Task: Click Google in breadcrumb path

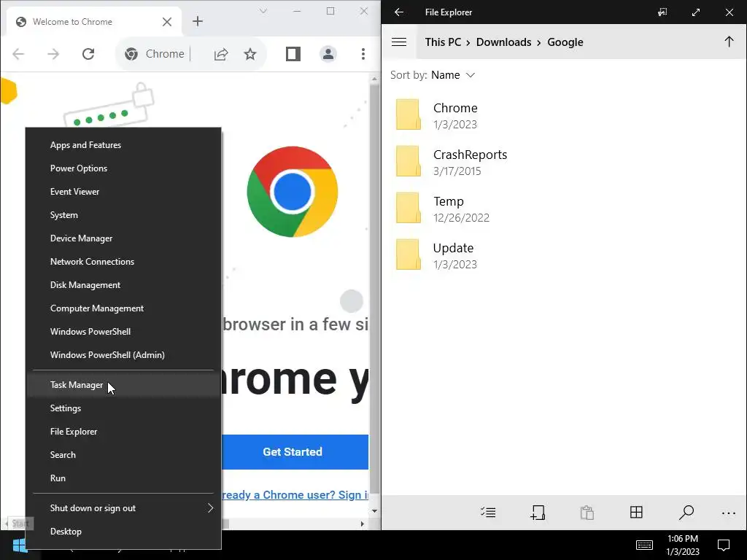Action: point(565,42)
